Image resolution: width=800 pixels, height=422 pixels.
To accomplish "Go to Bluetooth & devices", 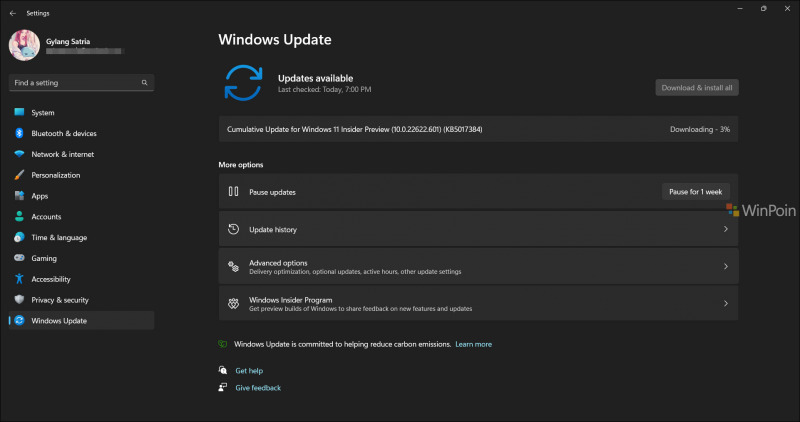I will click(81, 134).
